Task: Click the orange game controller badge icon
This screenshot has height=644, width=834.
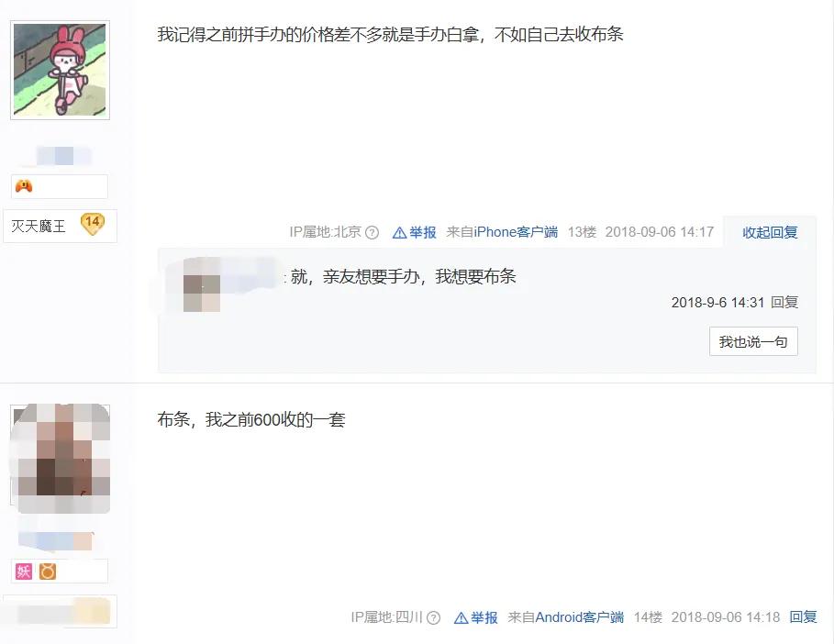Action: coord(24,186)
